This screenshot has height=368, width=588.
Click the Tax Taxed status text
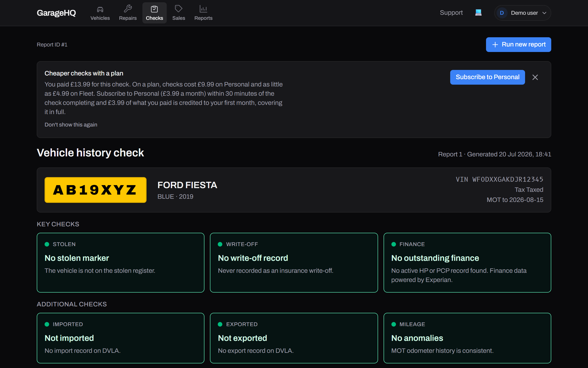coord(529,190)
